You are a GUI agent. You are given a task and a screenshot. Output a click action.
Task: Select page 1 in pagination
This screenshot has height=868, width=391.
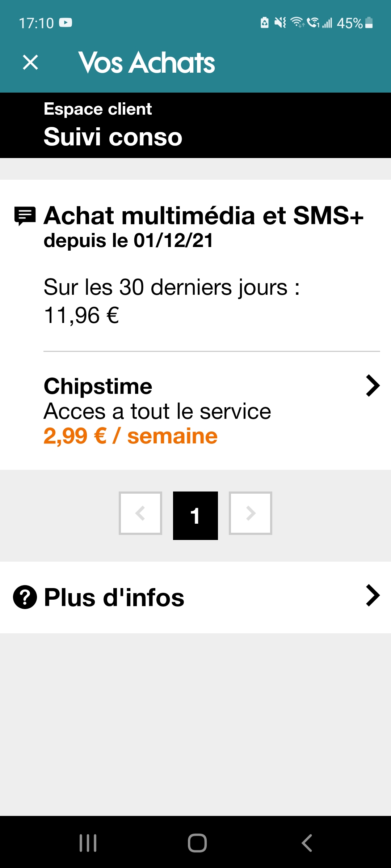195,515
